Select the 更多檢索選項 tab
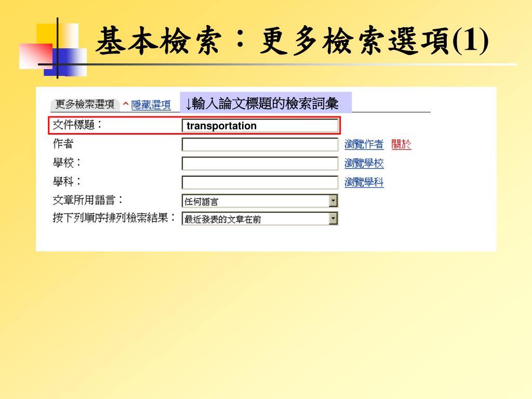This screenshot has height=399, width=532. (85, 104)
